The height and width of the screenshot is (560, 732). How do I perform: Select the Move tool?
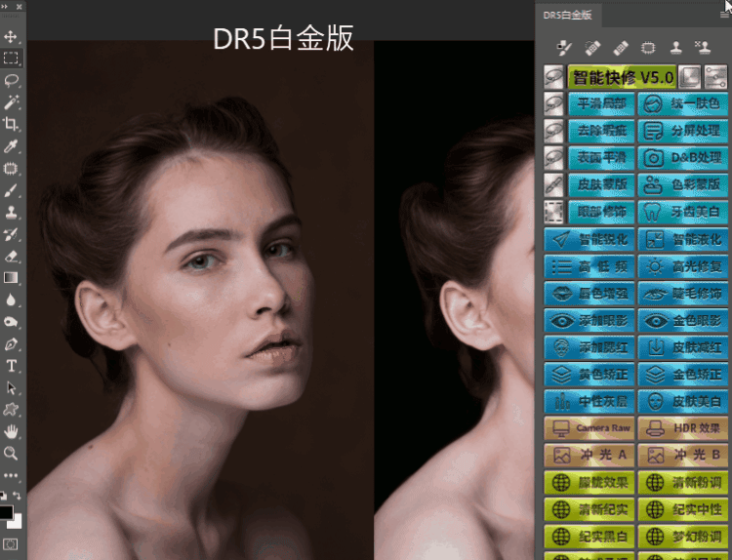(x=12, y=37)
